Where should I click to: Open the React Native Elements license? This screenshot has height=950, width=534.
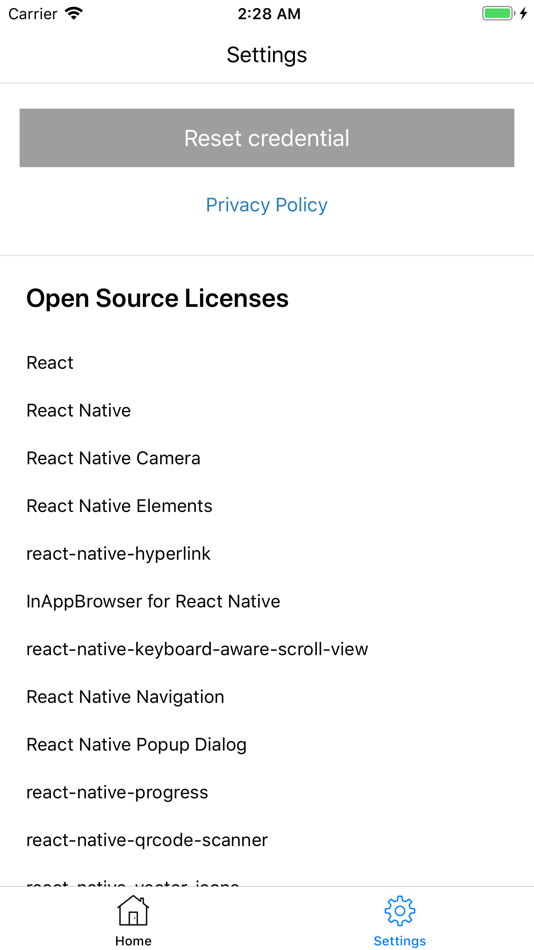pos(119,506)
